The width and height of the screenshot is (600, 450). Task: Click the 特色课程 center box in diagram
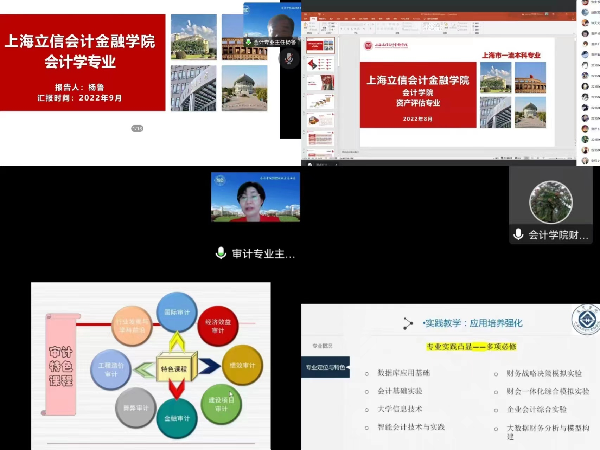coord(175,367)
